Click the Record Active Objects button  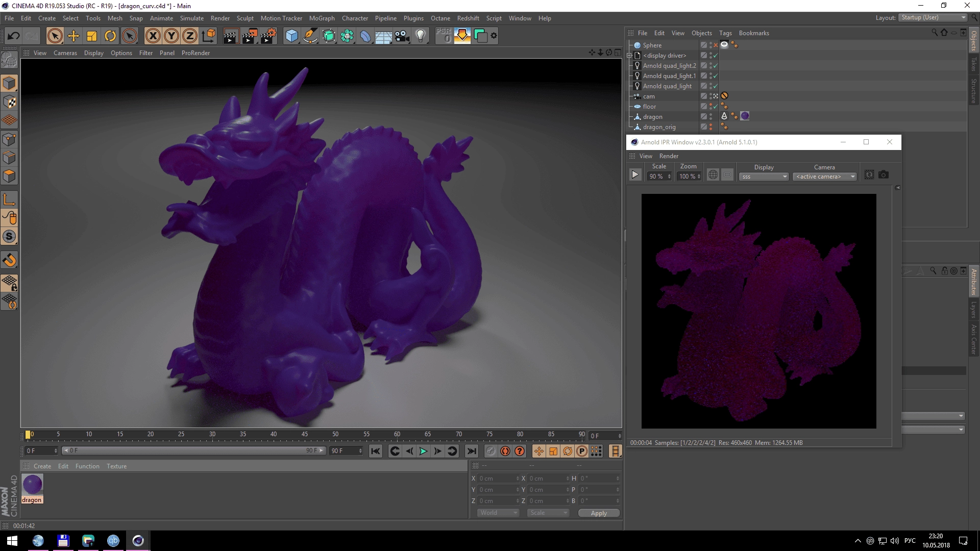click(491, 451)
